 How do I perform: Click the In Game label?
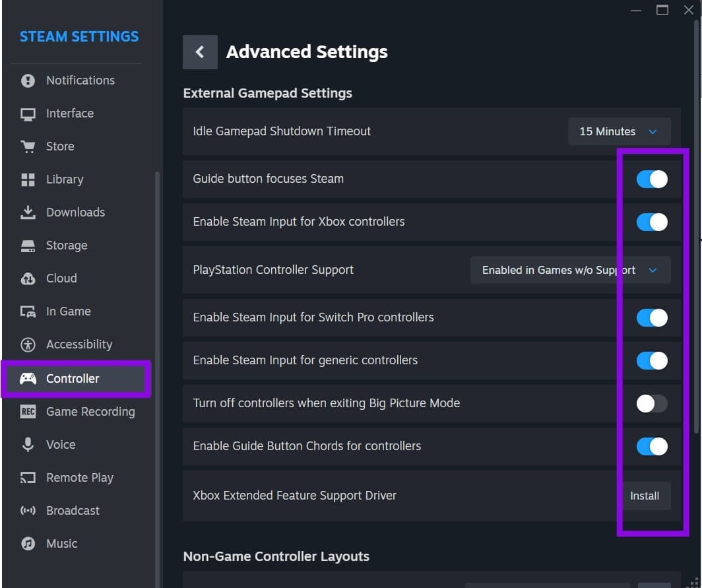point(69,311)
